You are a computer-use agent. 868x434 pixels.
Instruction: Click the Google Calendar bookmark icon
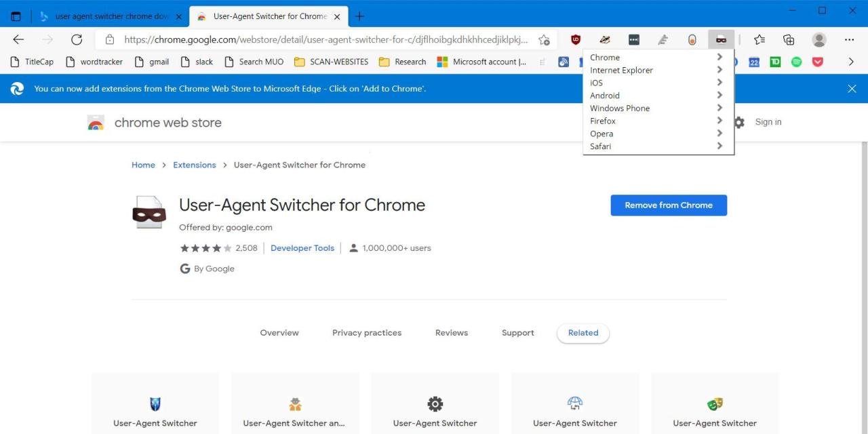(x=754, y=62)
